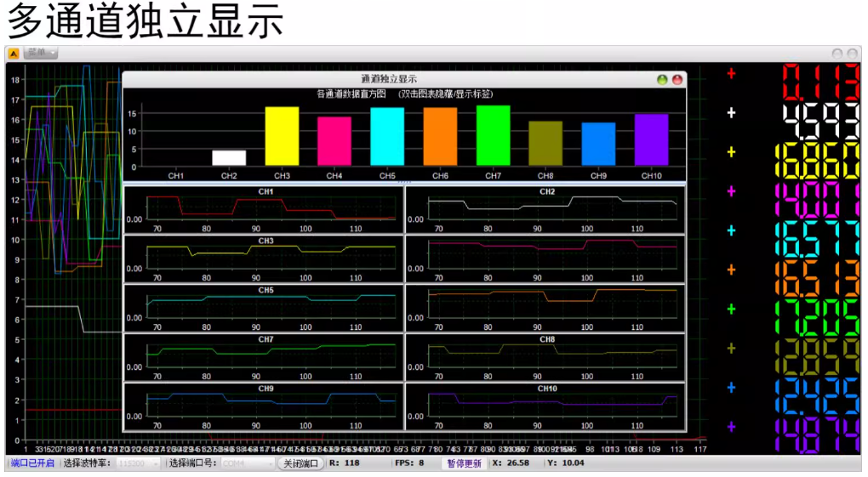Toggle the magenta plus channel marker
The width and height of the screenshot is (868, 477).
731,191
